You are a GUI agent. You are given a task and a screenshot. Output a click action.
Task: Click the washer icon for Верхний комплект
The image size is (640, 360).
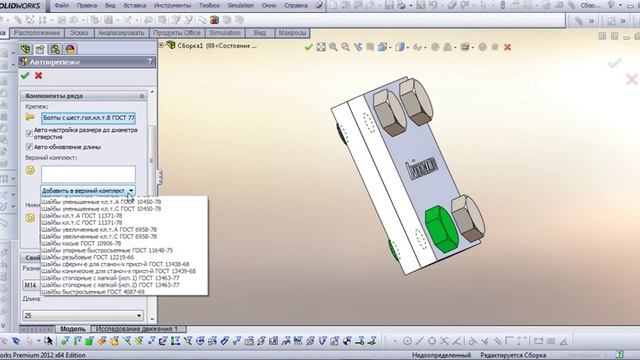click(x=30, y=170)
